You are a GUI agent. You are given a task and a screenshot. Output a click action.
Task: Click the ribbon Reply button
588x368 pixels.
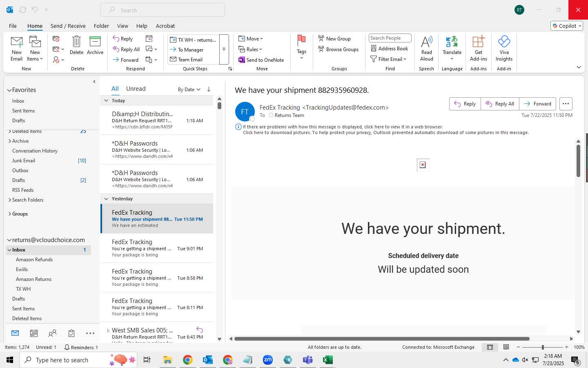pos(123,39)
